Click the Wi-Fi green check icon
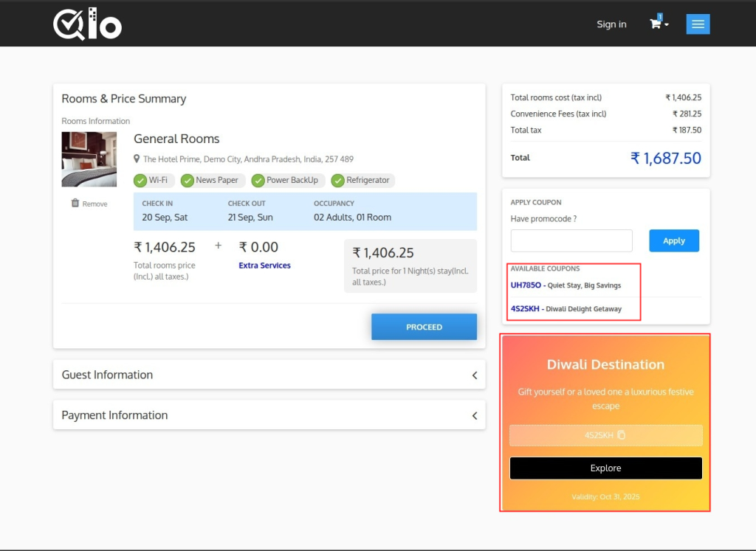Viewport: 756px width, 551px height. (140, 181)
